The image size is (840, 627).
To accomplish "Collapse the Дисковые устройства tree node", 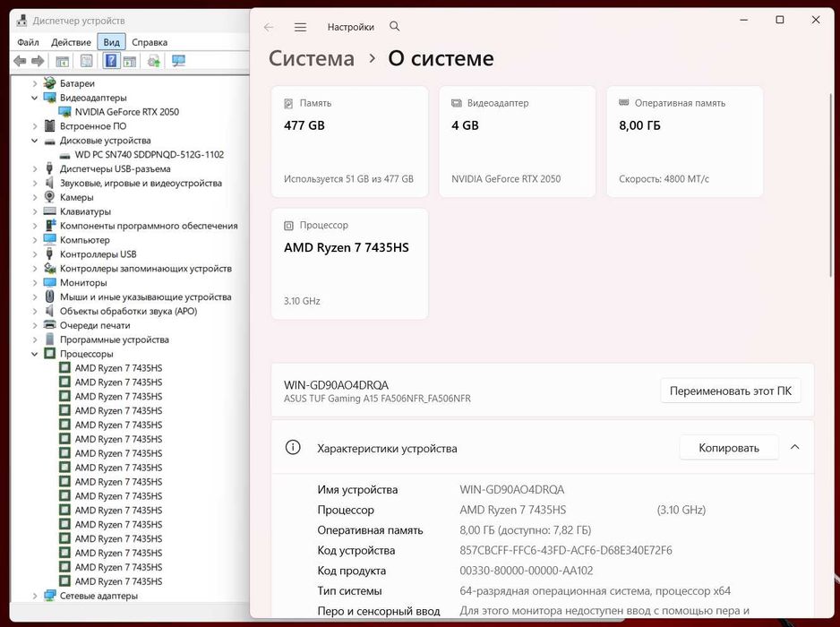I will click(35, 141).
